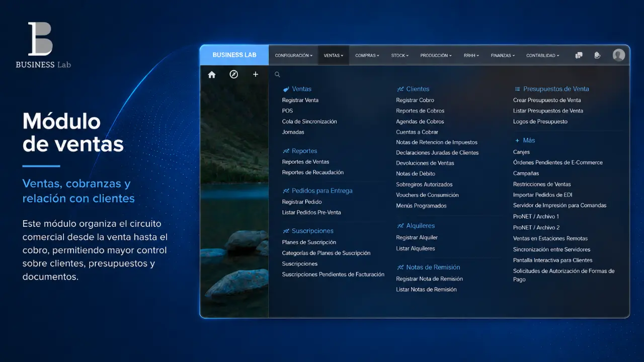The height and width of the screenshot is (362, 644).
Task: Open Categorías de Planes de Suscripción
Action: click(x=326, y=253)
